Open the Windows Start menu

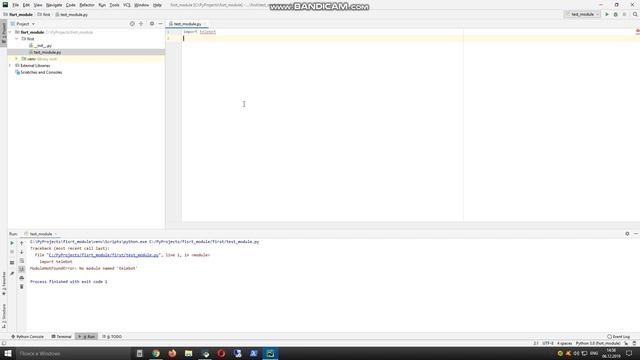(7, 353)
